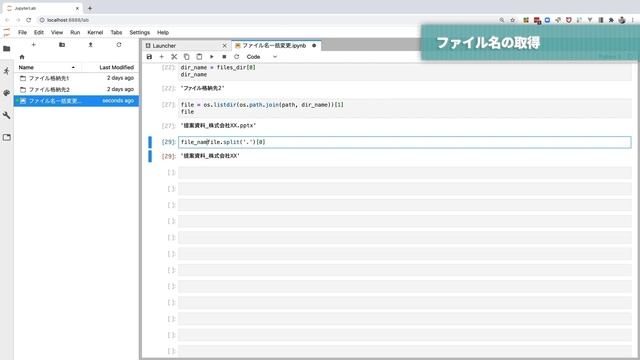
Task: Open the Tabs menu
Action: tap(116, 32)
